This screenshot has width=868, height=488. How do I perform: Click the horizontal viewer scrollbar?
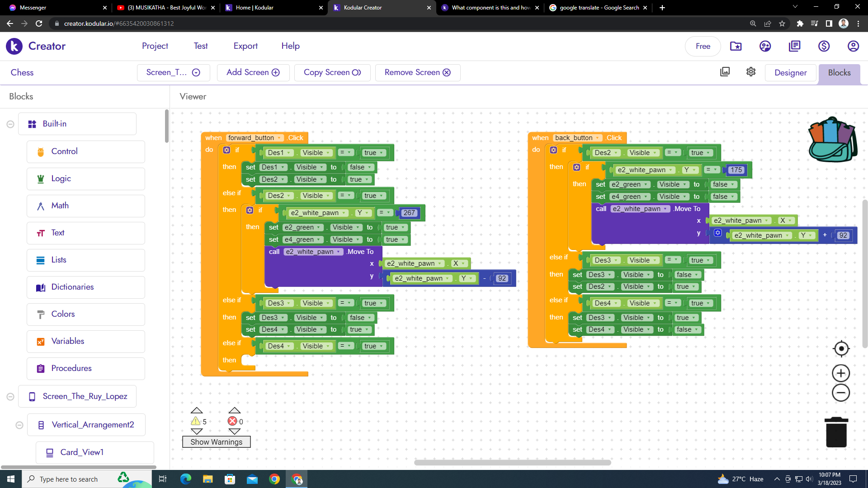coord(512,462)
